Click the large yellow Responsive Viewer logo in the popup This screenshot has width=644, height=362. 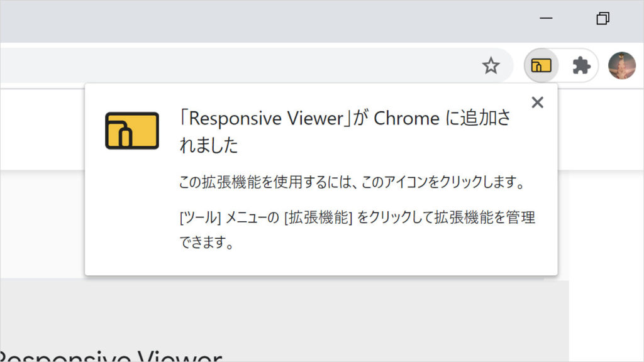[x=133, y=130]
